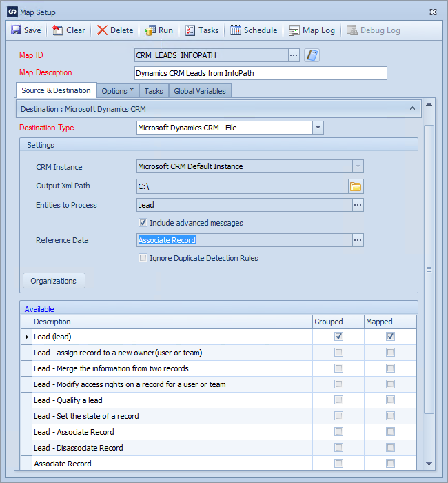Click the Organizations button

click(x=54, y=281)
